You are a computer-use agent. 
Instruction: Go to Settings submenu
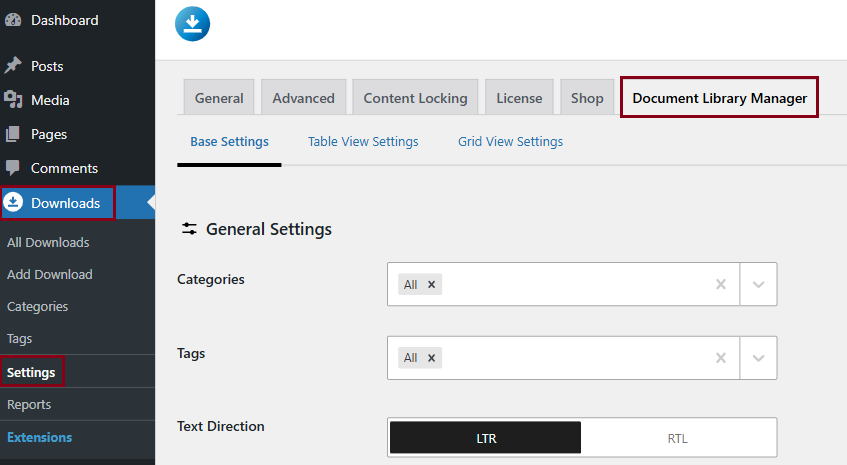[31, 372]
